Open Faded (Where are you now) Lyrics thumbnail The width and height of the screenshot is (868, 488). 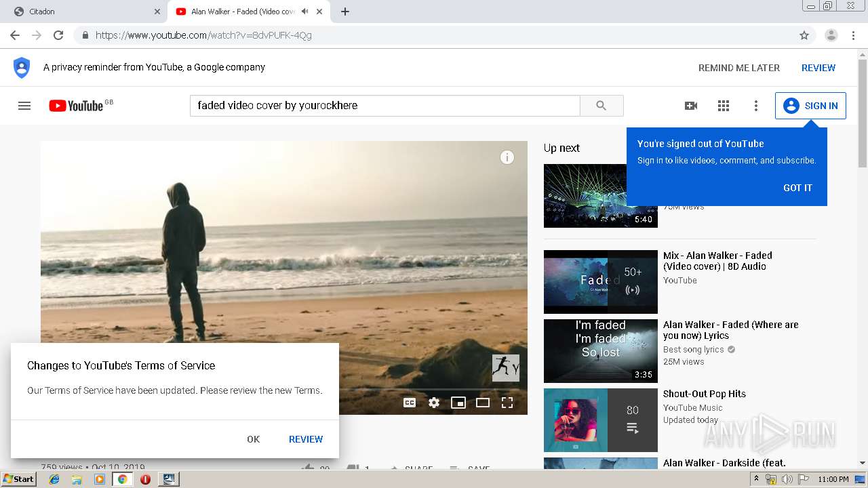tap(601, 351)
